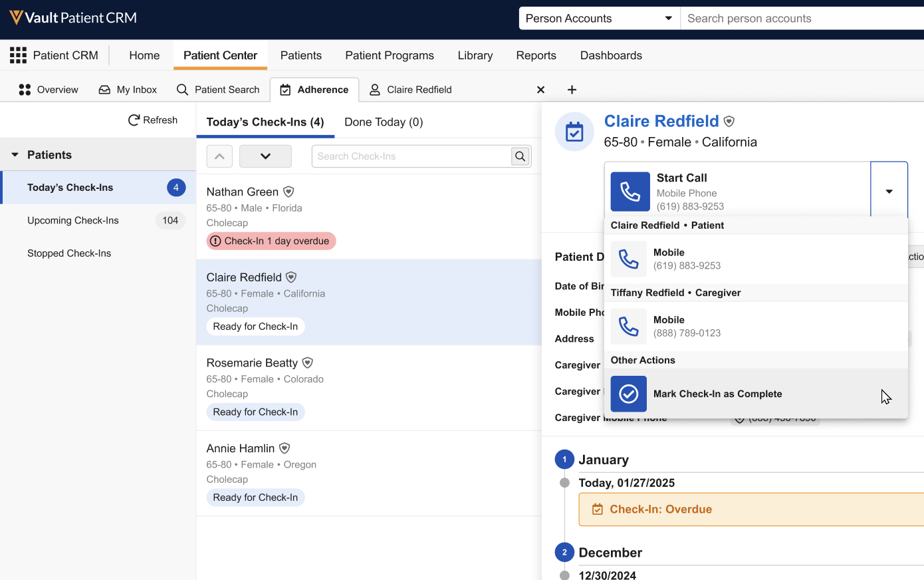This screenshot has height=580, width=924.
Task: Close the Claire Redfield tab
Action: [x=540, y=90]
